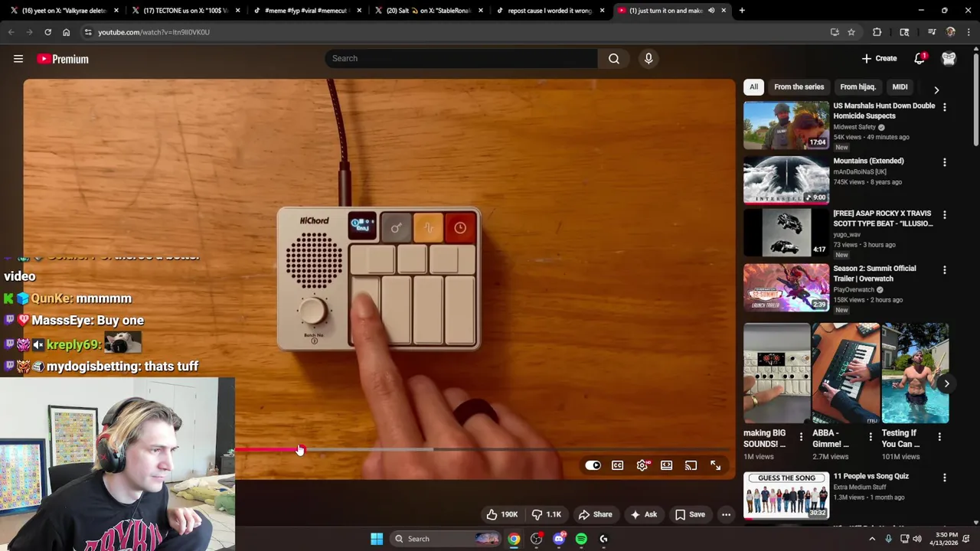The width and height of the screenshot is (980, 551).
Task: Open the GUESS THE SONG video thumbnail
Action: tap(786, 496)
